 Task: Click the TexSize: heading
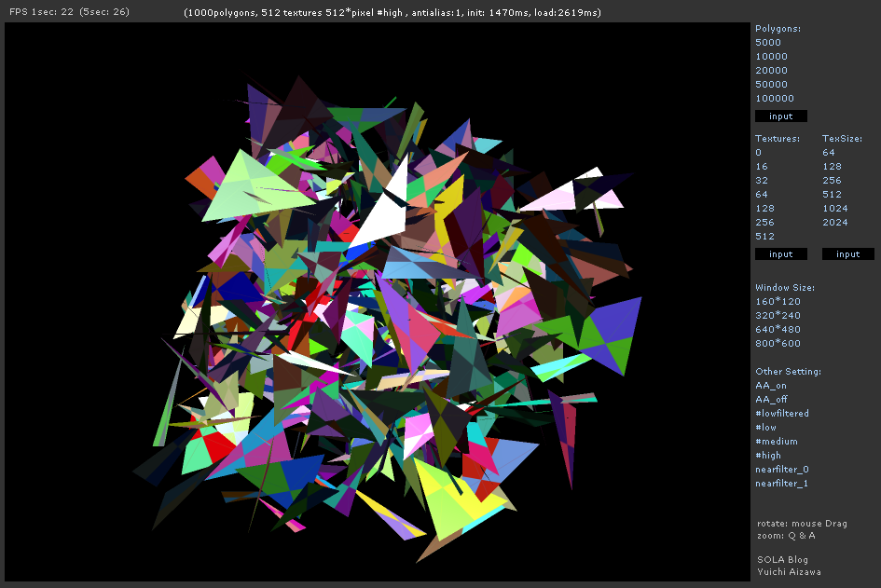tap(842, 139)
